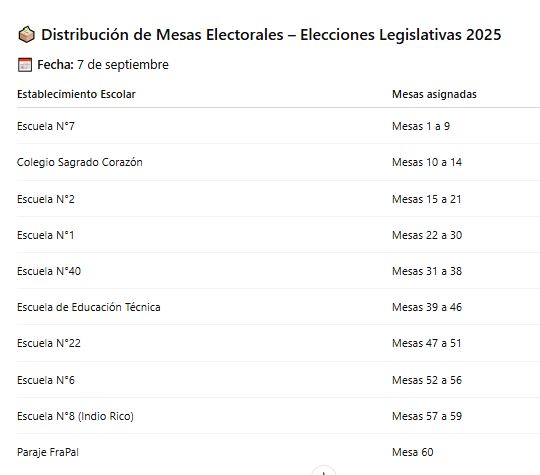Viewport: 540px width, 475px height.
Task: Select the Mesas 39 a 46 cell
Action: point(427,307)
